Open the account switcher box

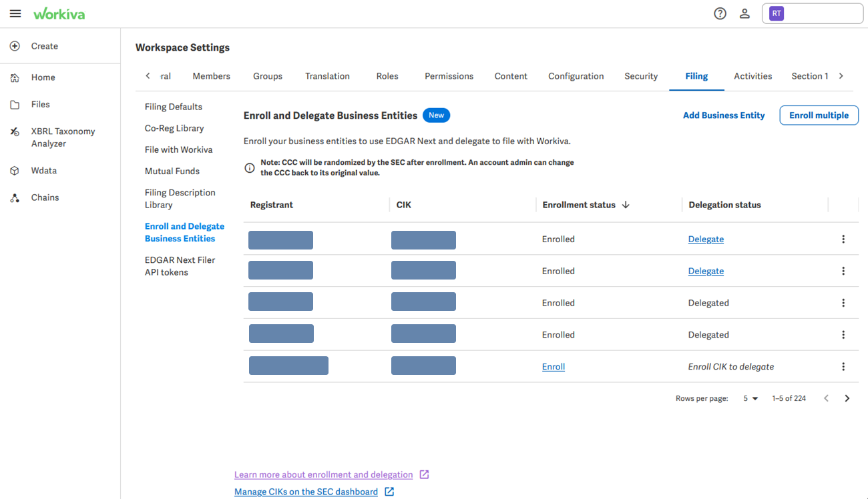click(813, 13)
